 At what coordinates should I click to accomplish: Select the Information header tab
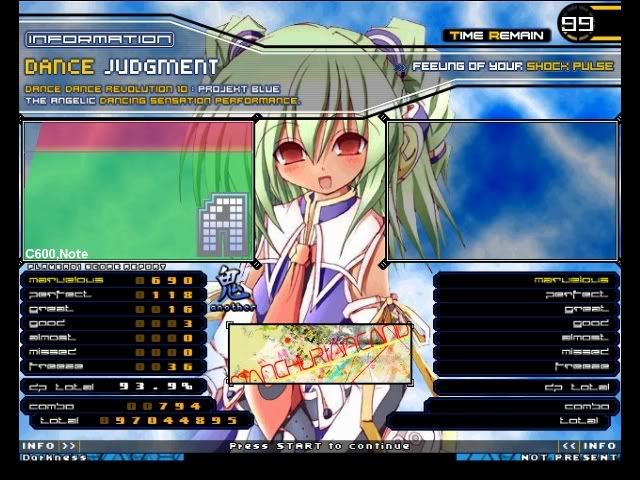coord(98,40)
